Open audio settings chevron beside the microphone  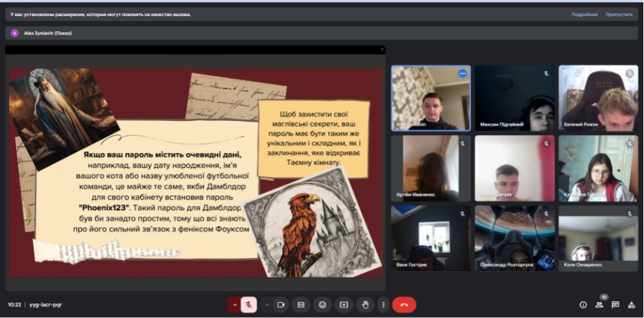tap(235, 305)
